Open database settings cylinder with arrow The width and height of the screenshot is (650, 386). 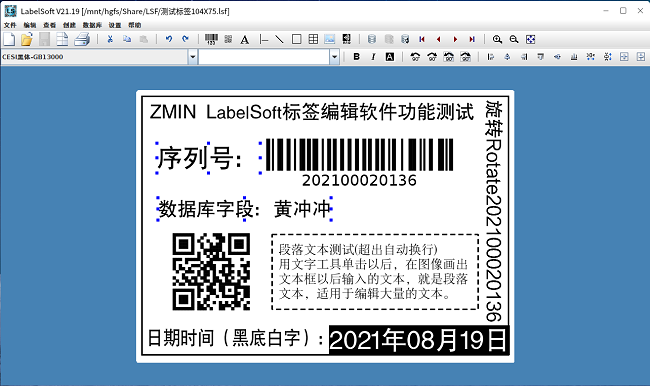405,39
